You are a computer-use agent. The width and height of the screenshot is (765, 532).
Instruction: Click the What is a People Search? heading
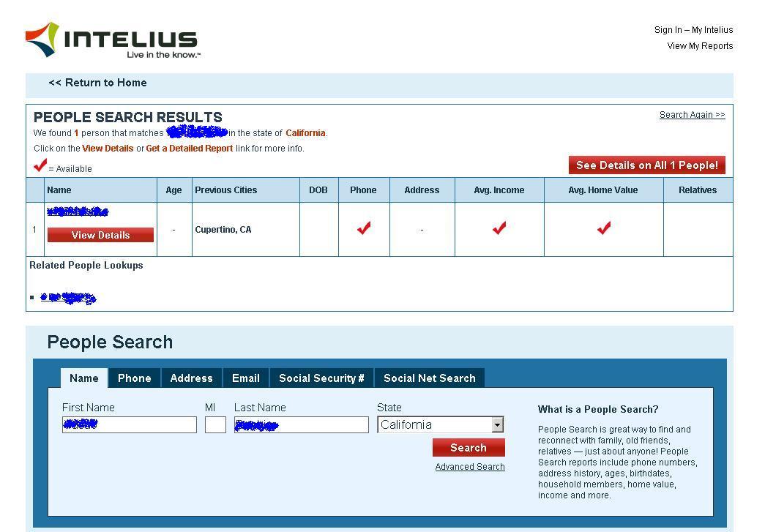598,409
